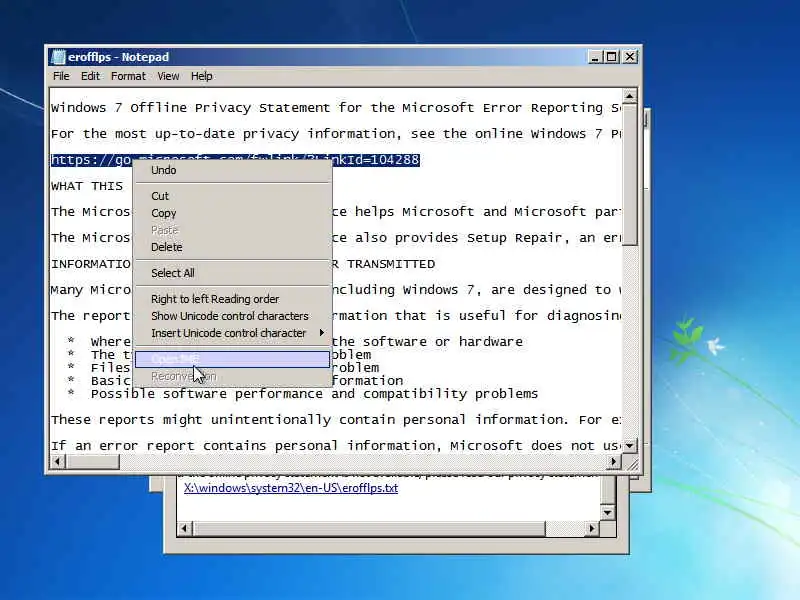
Task: Select Show Unicode control characters
Action: (x=233, y=316)
